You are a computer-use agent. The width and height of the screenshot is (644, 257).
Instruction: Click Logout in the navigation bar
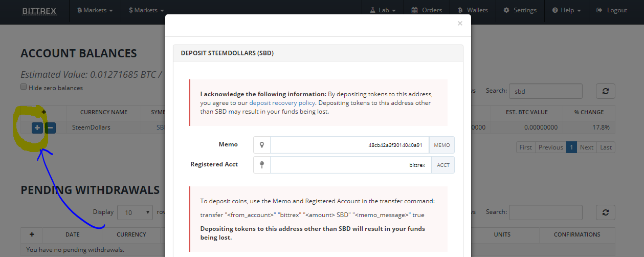[x=611, y=10]
